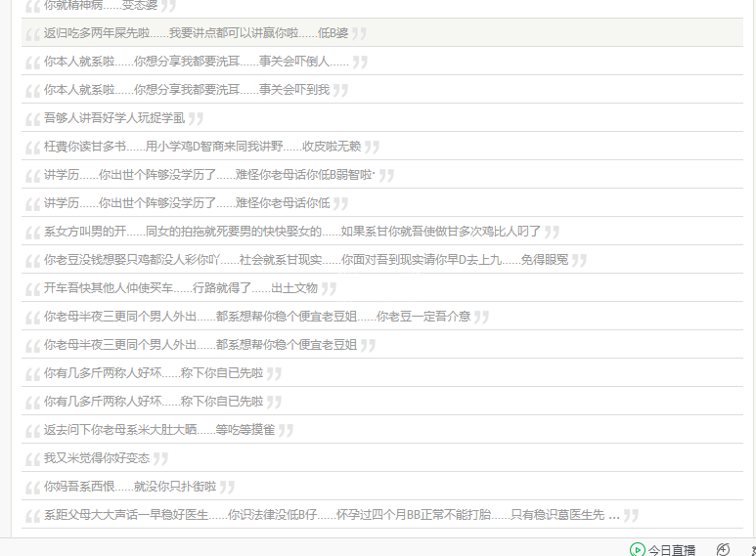Click the row 吾够人讲吾好学人玩捉学虱
Viewport: 756px width, 556px height.
382,118
